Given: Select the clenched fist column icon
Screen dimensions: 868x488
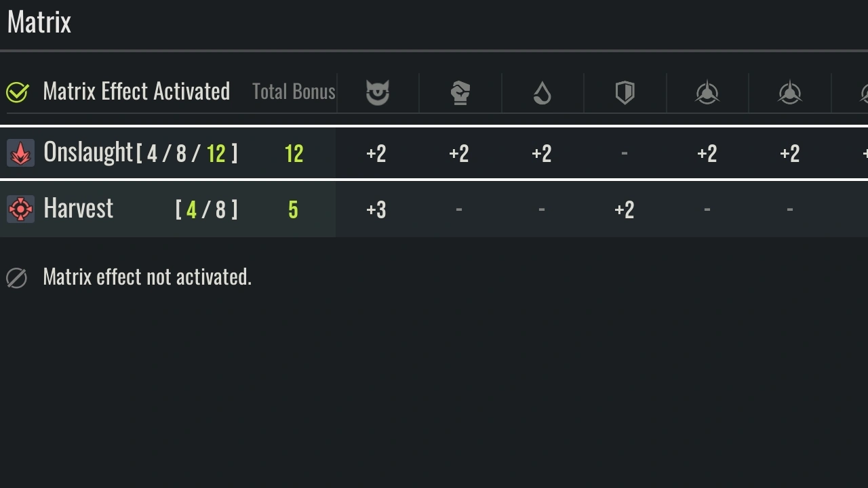Looking at the screenshot, I should tap(460, 92).
